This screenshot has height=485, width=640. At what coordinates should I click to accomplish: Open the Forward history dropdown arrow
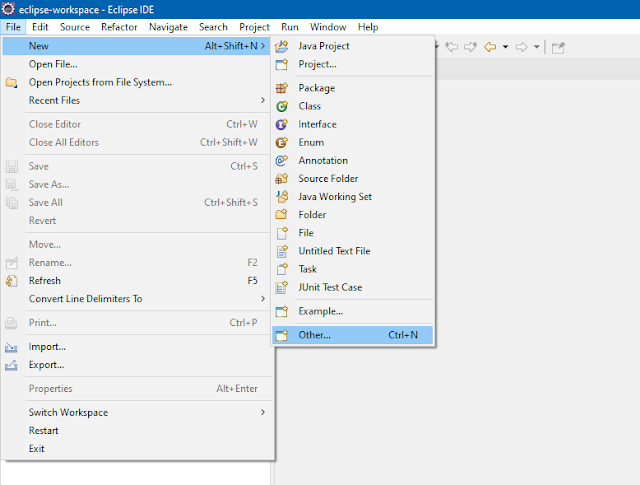537,47
